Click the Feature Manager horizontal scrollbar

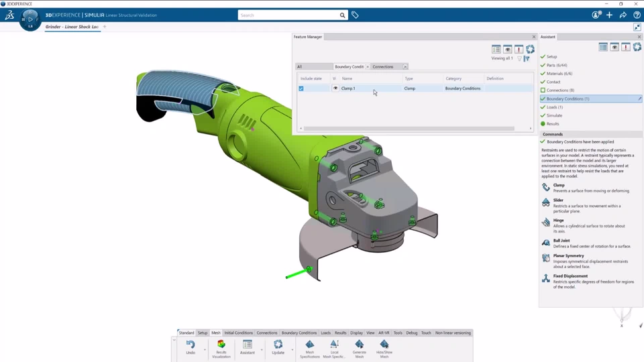tap(409, 129)
